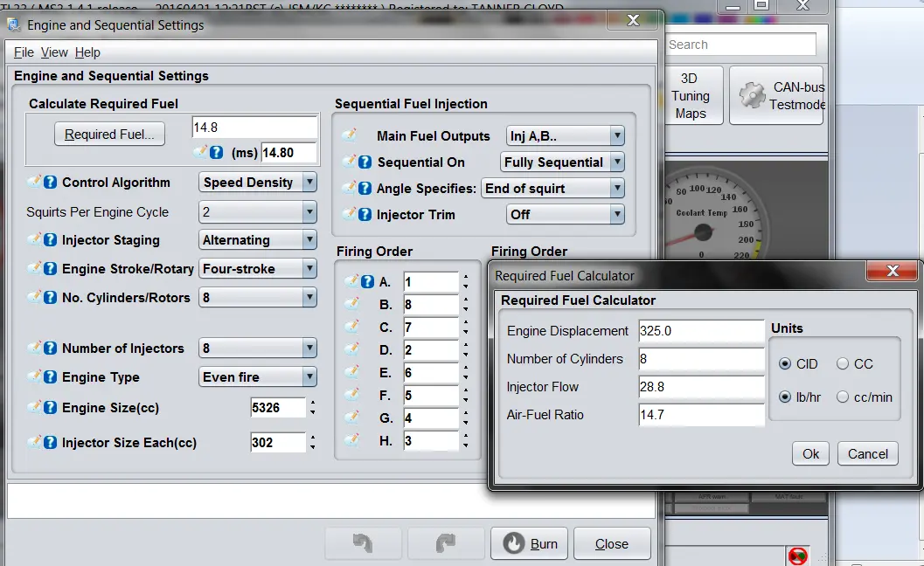Open help for Angle Specifies
This screenshot has height=566, width=924.
pyautogui.click(x=365, y=189)
